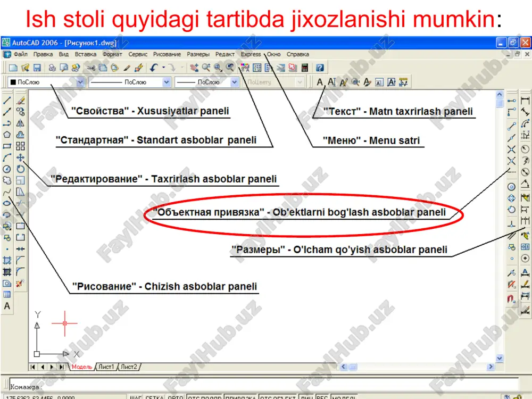
Task: Toggle the МОДЕЛЬ status bar button
Action: pyautogui.click(x=344, y=397)
